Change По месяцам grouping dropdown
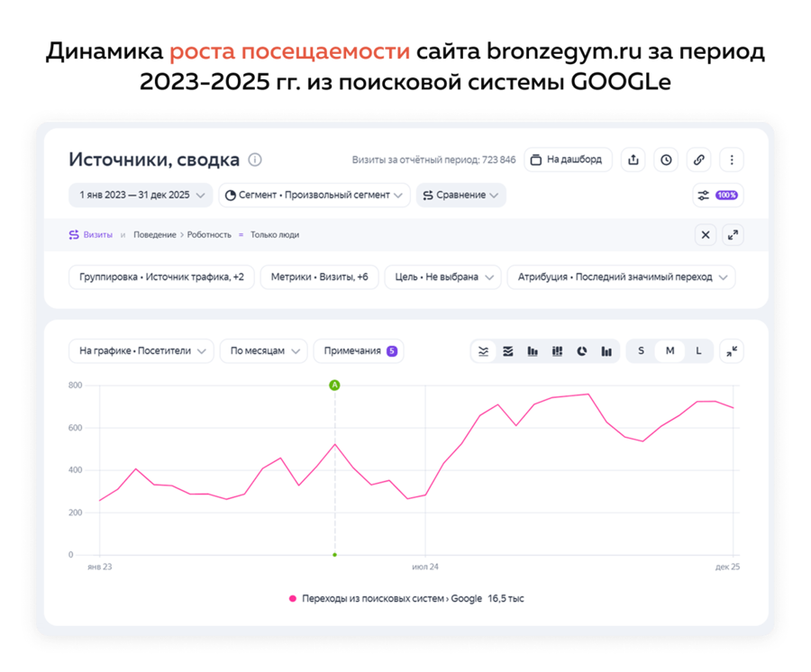Screen dimensions: 811x672 (264, 351)
